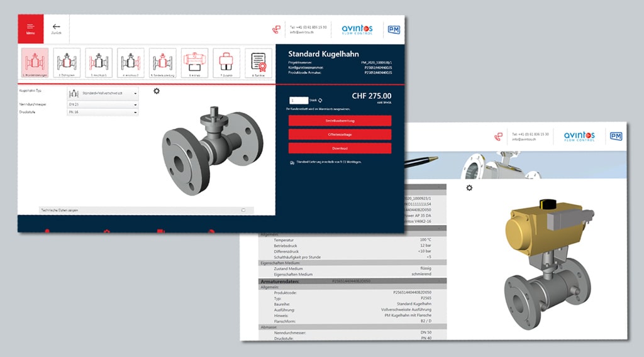This screenshot has height=357, width=644.
Task: Open step 8 certificate icon
Action: pos(258,63)
